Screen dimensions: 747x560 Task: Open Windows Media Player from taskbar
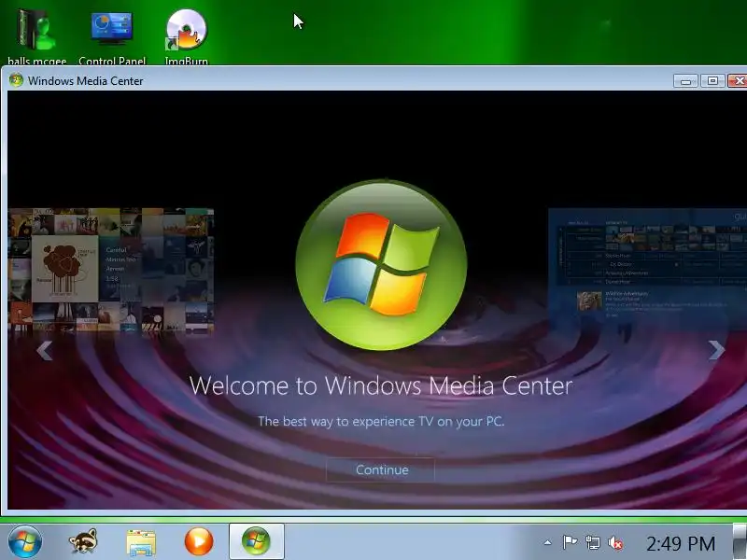point(199,541)
